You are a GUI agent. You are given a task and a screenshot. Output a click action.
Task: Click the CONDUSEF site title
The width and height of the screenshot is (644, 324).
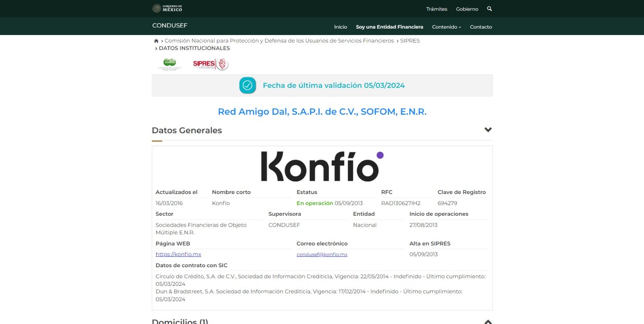click(x=170, y=25)
